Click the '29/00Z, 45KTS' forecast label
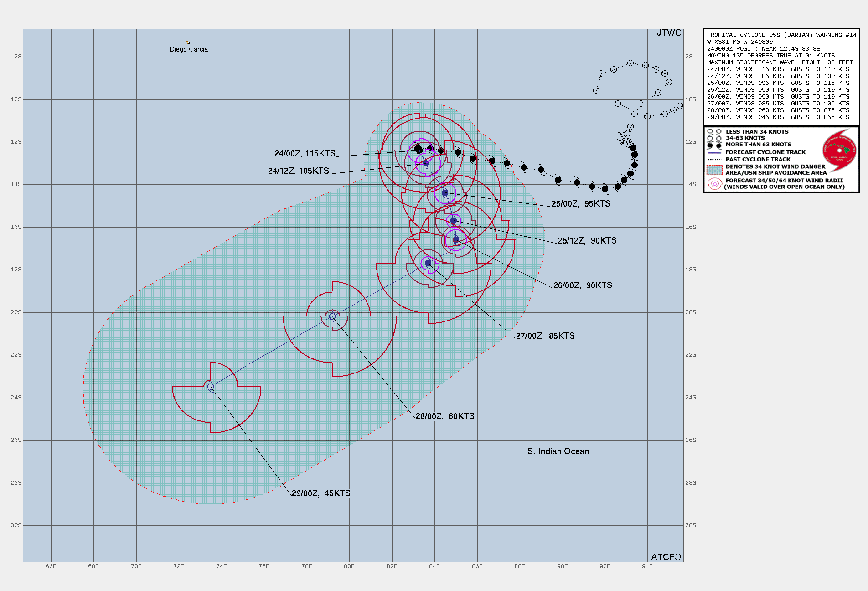Viewport: 868px width, 591px height. pos(321,493)
